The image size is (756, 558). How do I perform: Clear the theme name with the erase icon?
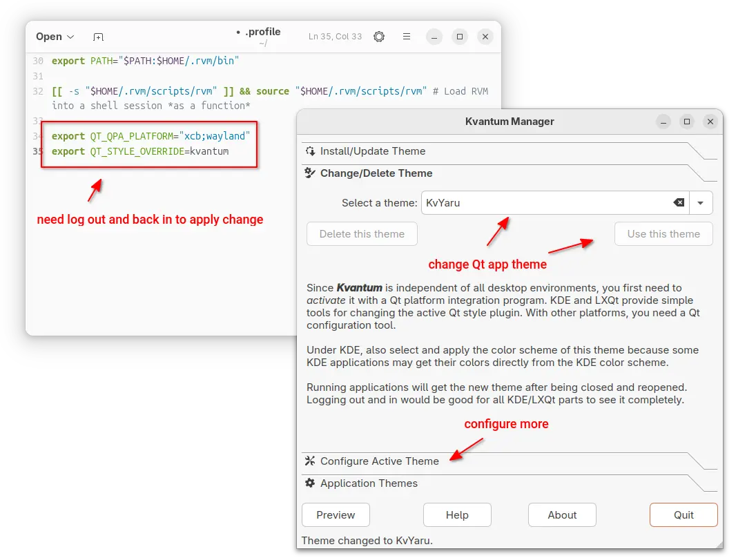[x=679, y=203]
